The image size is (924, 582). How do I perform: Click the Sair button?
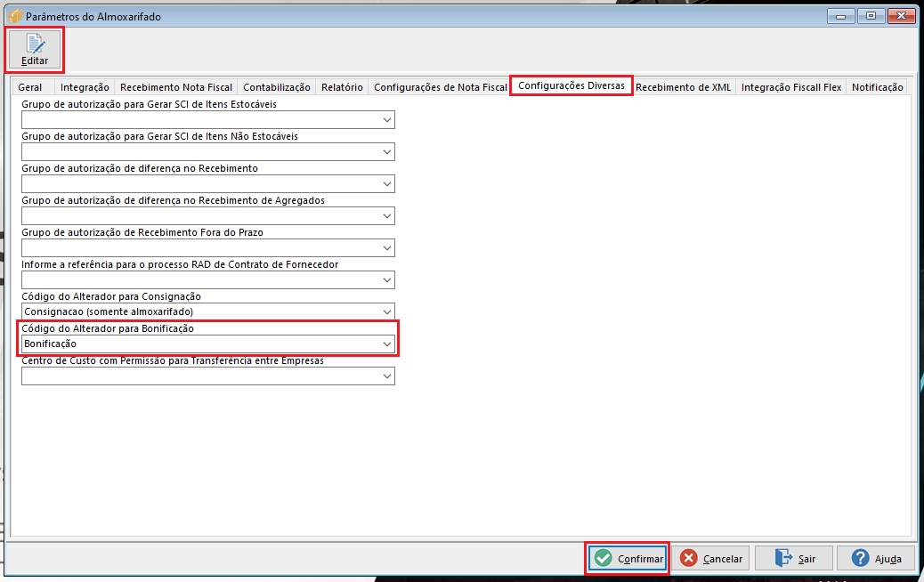coord(794,558)
